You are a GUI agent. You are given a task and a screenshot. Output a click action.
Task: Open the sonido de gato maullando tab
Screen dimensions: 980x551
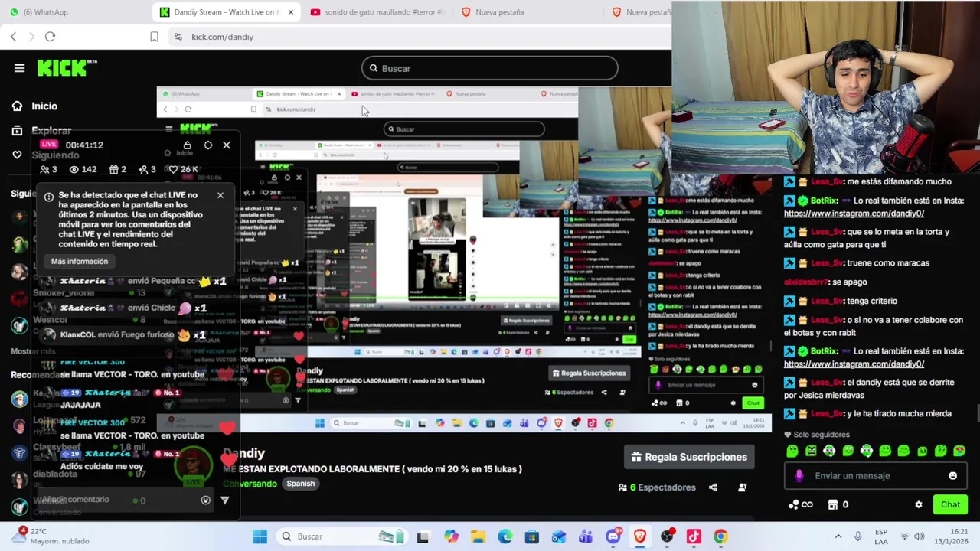377,12
